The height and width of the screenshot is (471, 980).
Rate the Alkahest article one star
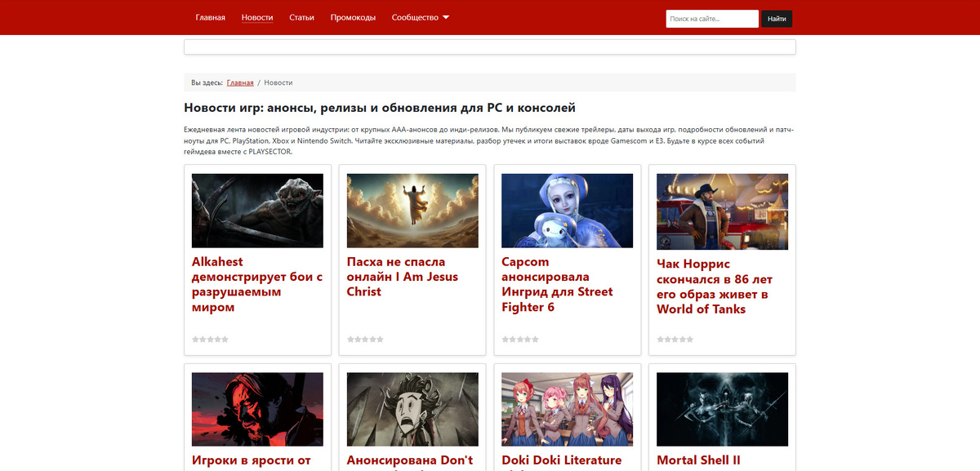tap(194, 339)
